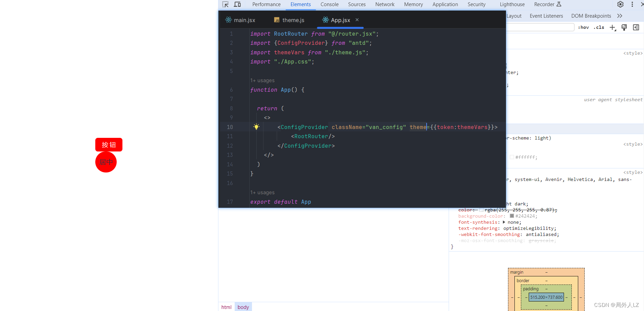Click the red 按钮 button on the page
This screenshot has width=644, height=311.
point(109,145)
